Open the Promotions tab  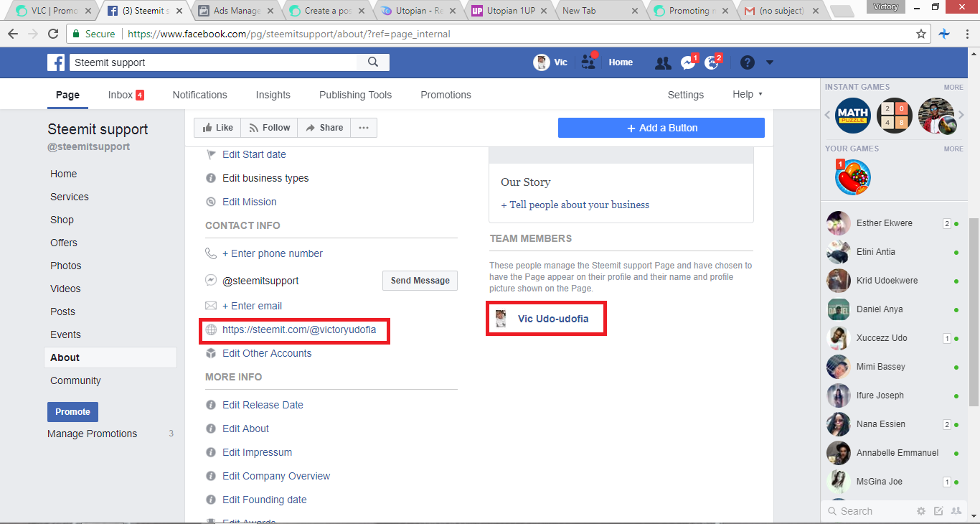(446, 95)
